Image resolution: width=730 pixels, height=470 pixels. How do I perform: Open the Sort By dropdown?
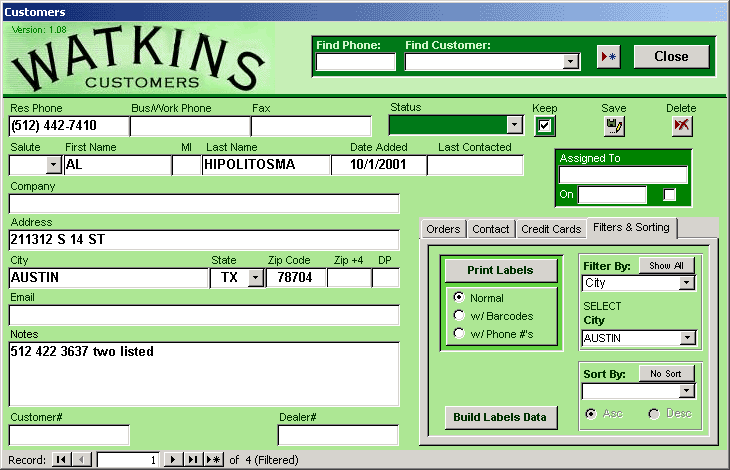click(687, 391)
